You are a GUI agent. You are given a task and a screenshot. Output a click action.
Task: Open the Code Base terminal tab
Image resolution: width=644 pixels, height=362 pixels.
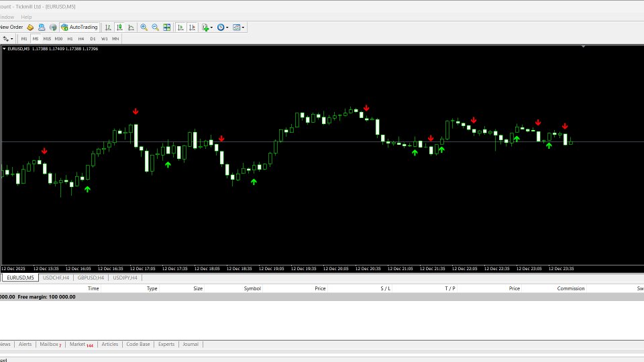(x=138, y=345)
